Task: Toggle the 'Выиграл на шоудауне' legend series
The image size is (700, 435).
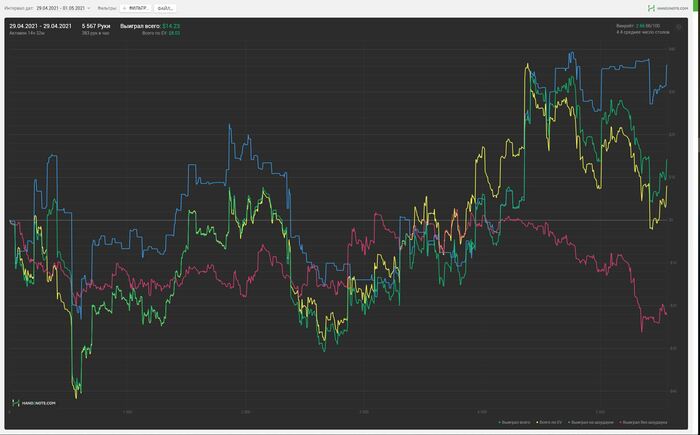Action: [590, 422]
